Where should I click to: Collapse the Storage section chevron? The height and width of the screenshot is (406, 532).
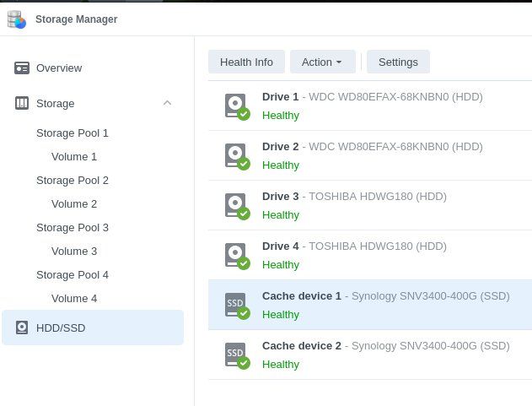click(x=167, y=103)
